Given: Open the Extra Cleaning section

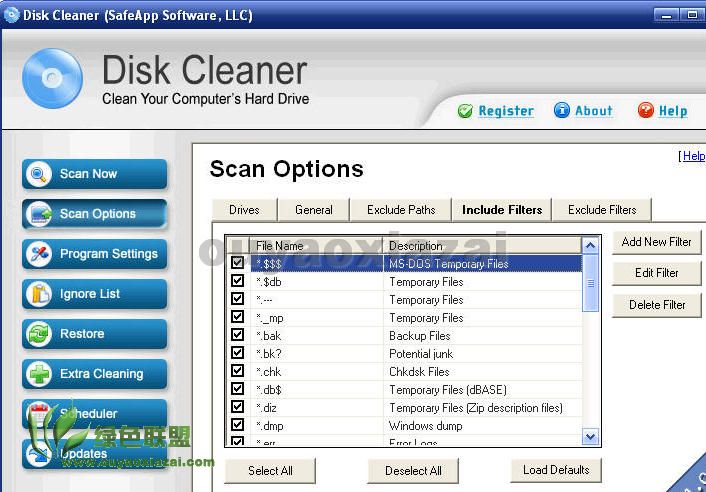Looking at the screenshot, I should click(95, 374).
